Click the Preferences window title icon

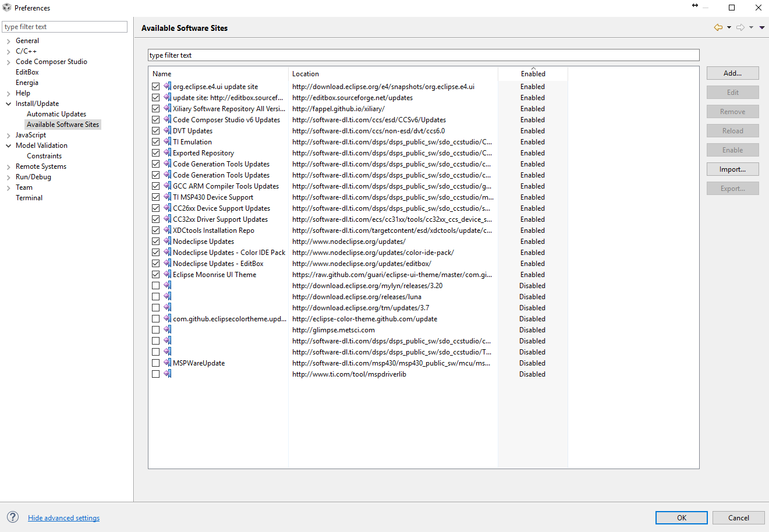pyautogui.click(x=7, y=8)
